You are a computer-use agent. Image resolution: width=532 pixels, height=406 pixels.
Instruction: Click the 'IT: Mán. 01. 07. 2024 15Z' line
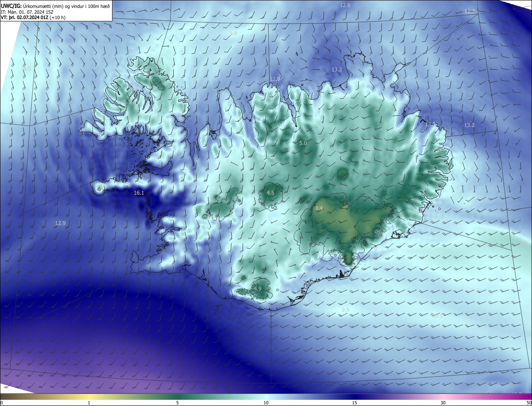(x=27, y=12)
